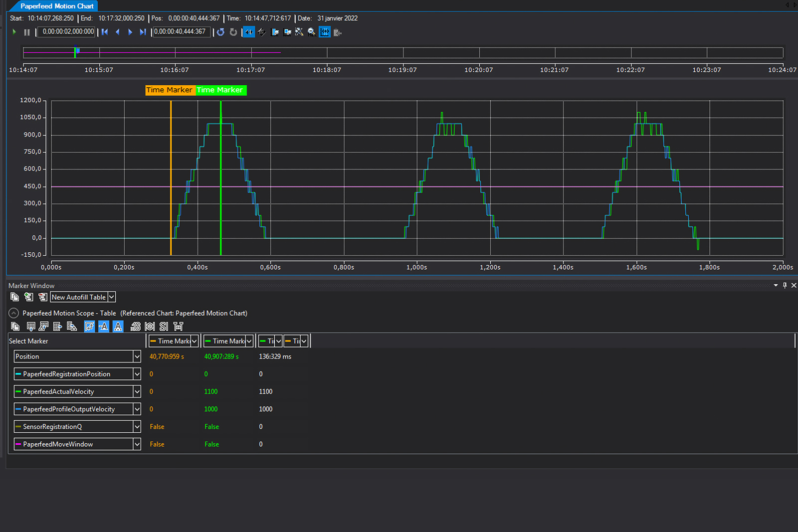Toggle the highlighted horizontal pan mode button

click(x=248, y=32)
